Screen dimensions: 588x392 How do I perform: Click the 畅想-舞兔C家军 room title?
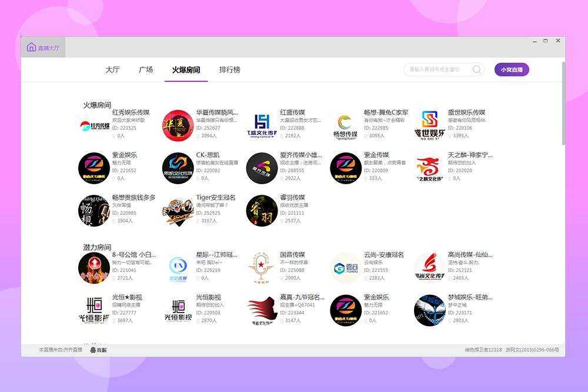[x=386, y=112]
